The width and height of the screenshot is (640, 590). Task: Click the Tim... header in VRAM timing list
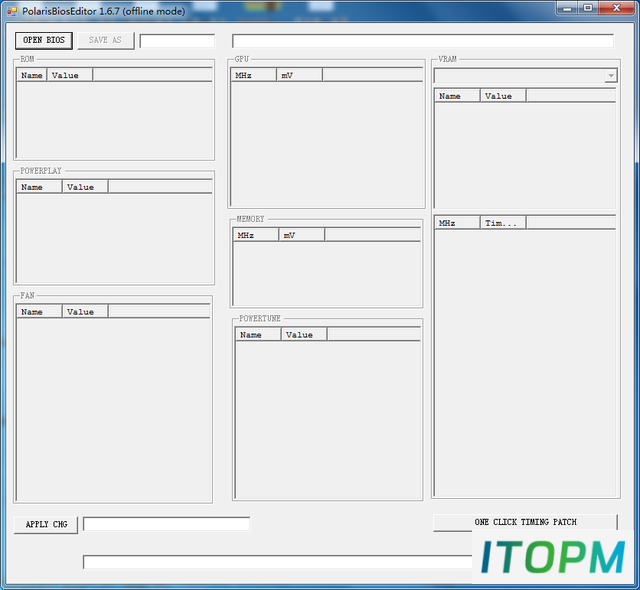pos(503,223)
